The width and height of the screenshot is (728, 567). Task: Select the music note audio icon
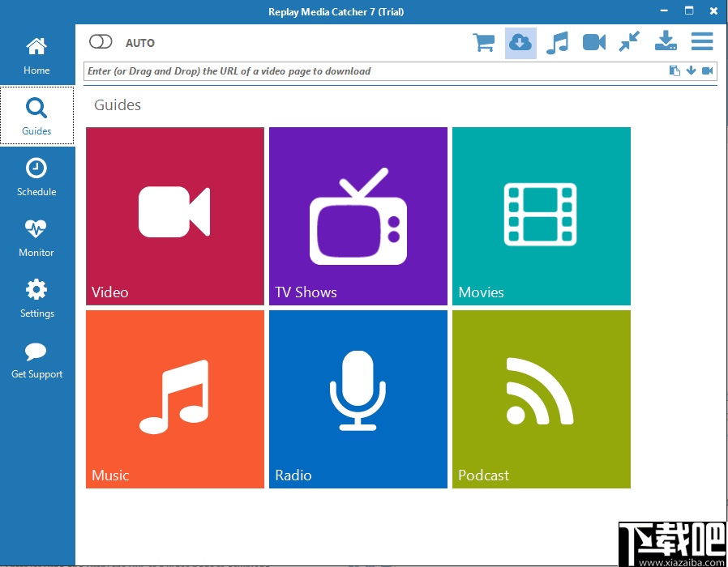click(x=557, y=43)
